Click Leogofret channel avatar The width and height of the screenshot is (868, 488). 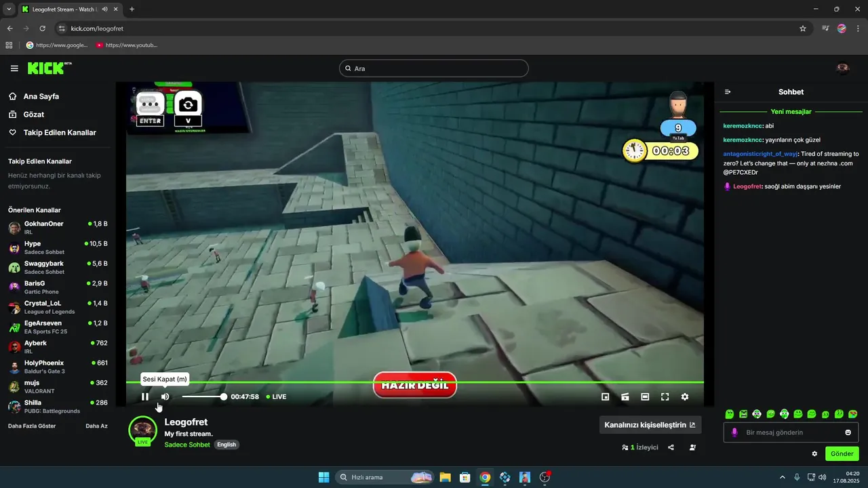point(142,430)
